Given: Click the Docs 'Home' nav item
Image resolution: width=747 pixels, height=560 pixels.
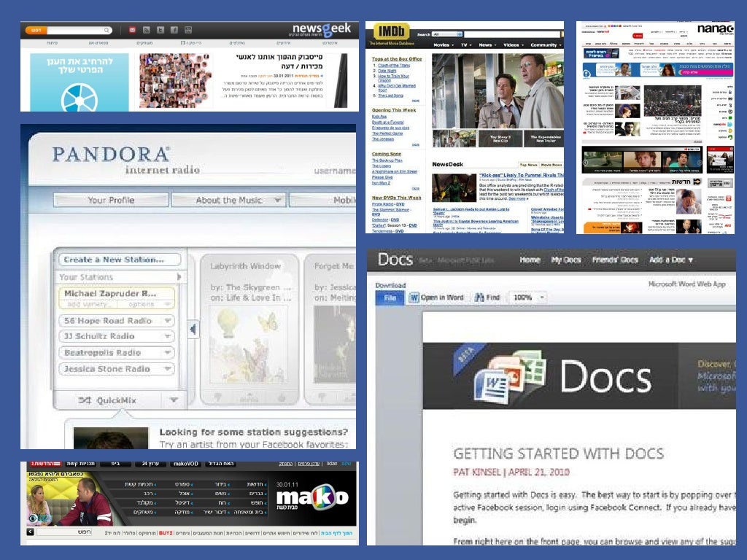Looking at the screenshot, I should 530,260.
